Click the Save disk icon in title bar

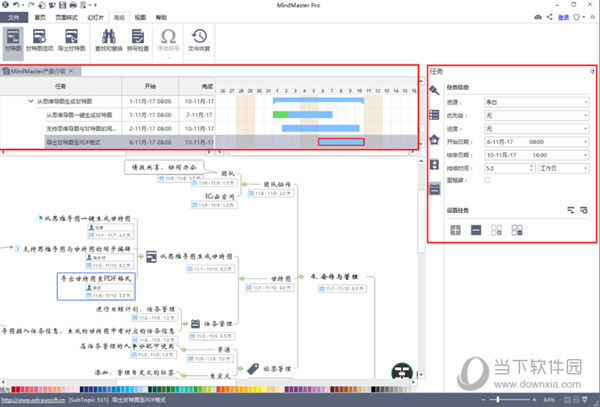tap(62, 5)
